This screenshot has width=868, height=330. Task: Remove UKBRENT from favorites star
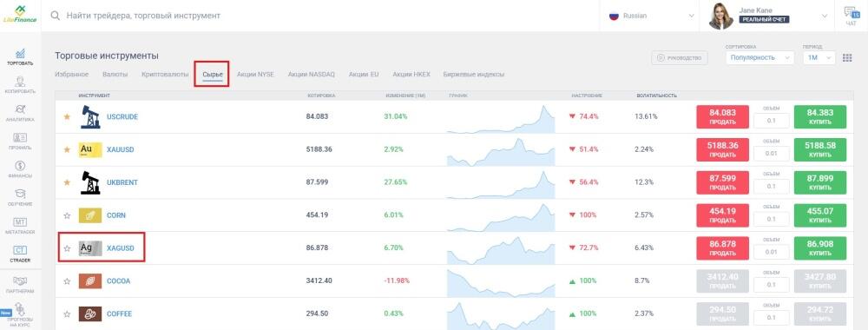pos(67,182)
